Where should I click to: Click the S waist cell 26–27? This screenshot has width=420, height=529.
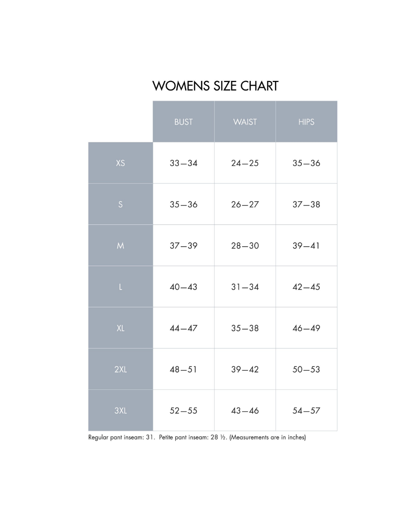click(245, 204)
